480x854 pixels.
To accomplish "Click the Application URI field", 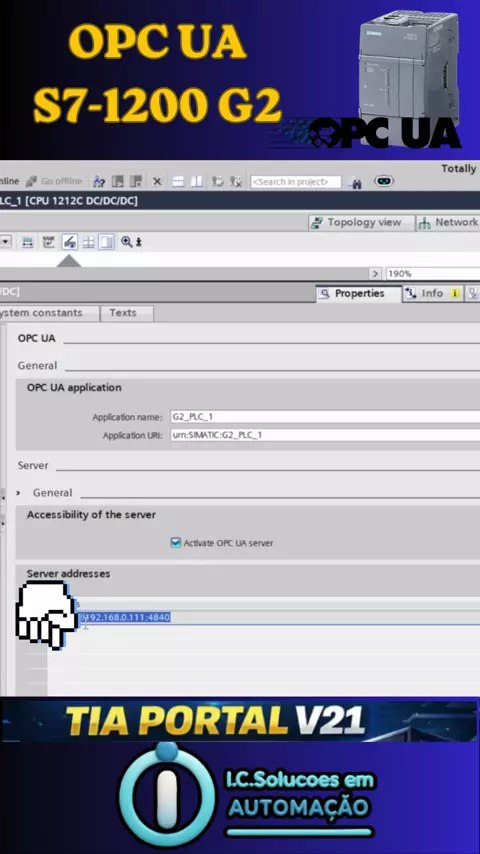I will pyautogui.click(x=325, y=435).
